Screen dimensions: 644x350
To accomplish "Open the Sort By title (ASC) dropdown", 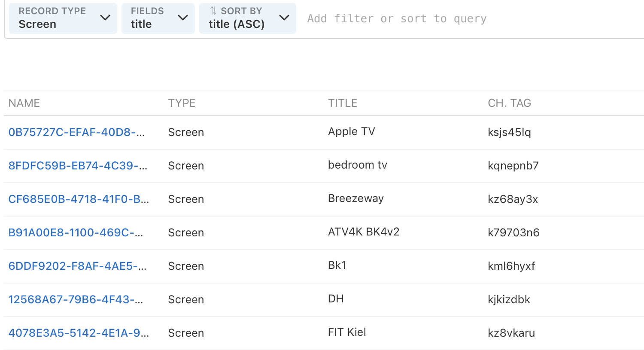I will tap(247, 18).
